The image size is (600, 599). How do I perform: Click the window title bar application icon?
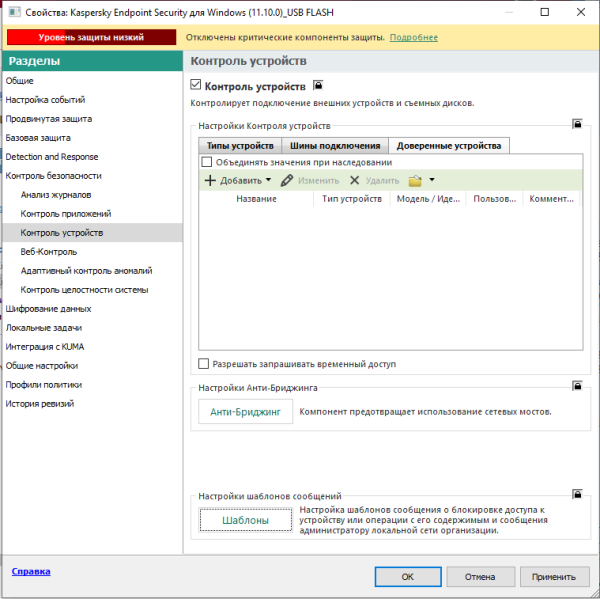(x=15, y=12)
